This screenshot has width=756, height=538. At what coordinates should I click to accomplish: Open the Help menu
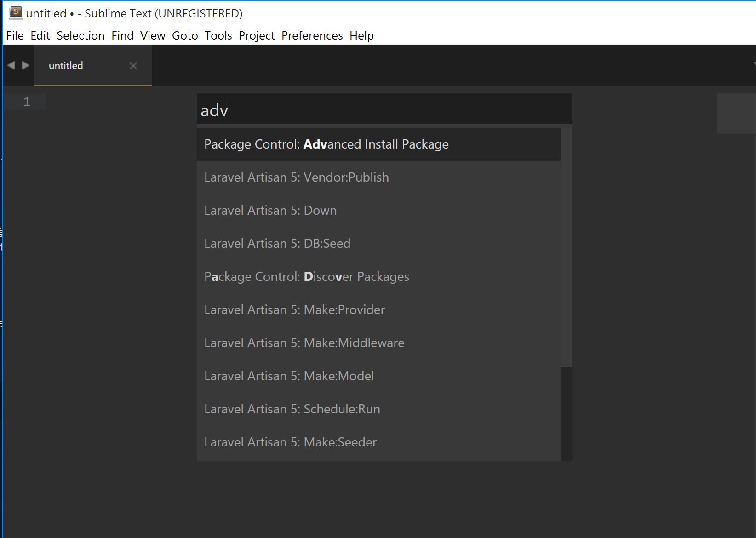click(361, 35)
